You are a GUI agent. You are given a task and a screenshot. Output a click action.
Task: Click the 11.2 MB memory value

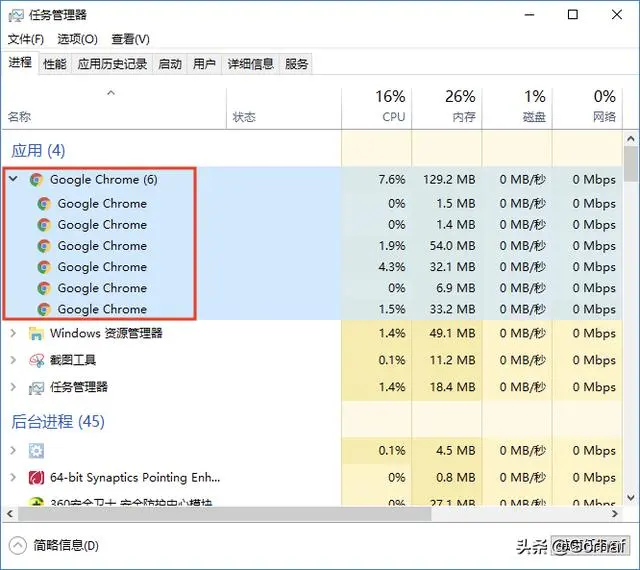click(452, 360)
